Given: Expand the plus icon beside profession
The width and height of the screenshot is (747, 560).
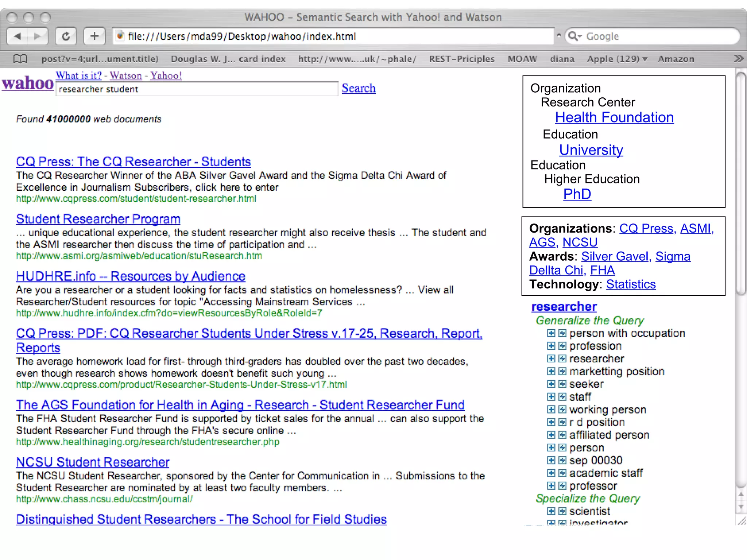Looking at the screenshot, I should pos(551,346).
